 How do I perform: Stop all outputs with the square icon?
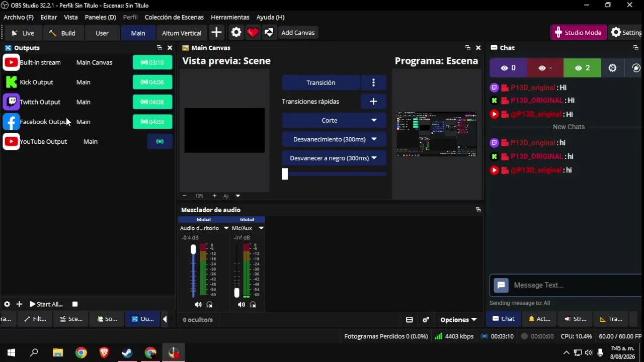coord(75,304)
